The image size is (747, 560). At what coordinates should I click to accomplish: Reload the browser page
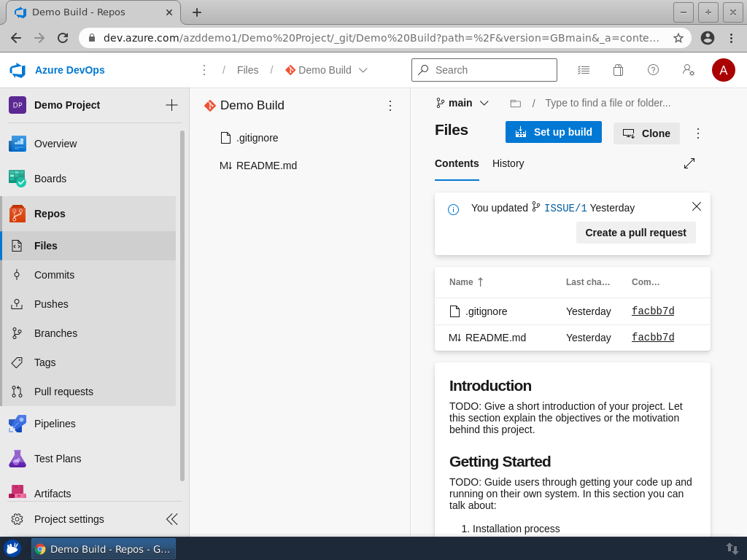point(63,38)
